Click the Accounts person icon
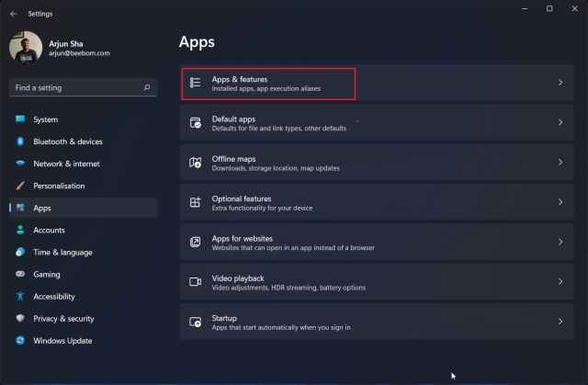The height and width of the screenshot is (385, 588). (x=20, y=230)
